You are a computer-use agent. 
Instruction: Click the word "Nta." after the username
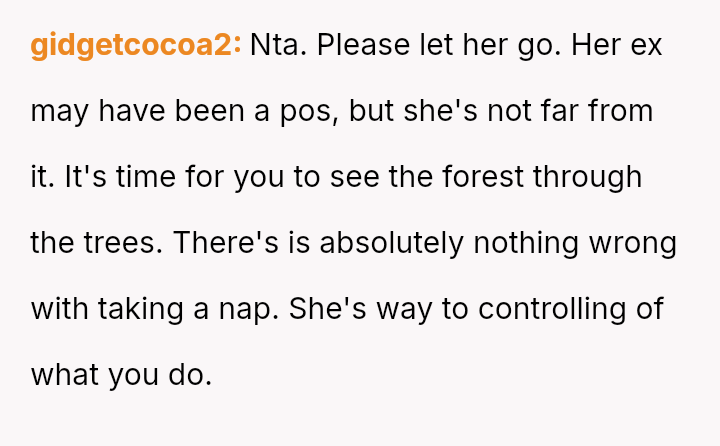pyautogui.click(x=278, y=45)
